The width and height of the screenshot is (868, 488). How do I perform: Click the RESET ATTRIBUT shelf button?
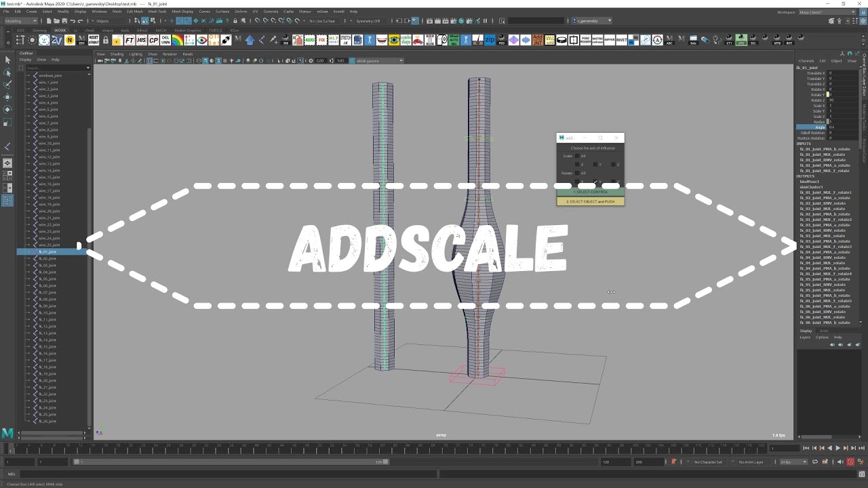94,40
